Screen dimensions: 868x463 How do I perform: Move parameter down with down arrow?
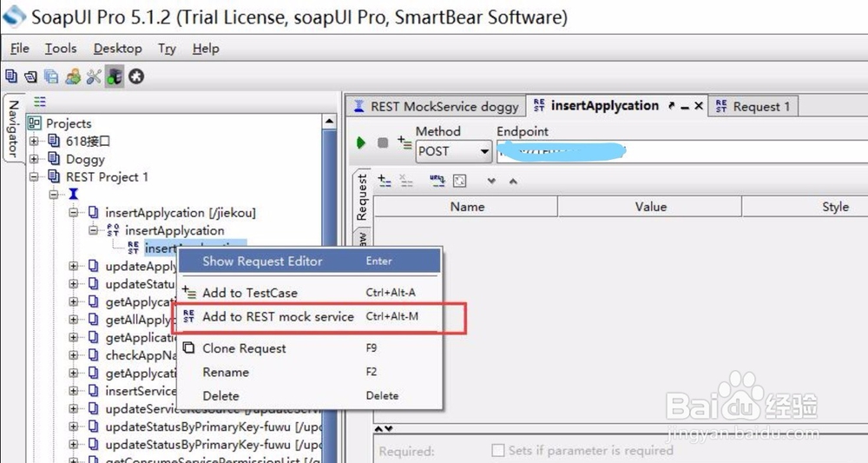[491, 181]
